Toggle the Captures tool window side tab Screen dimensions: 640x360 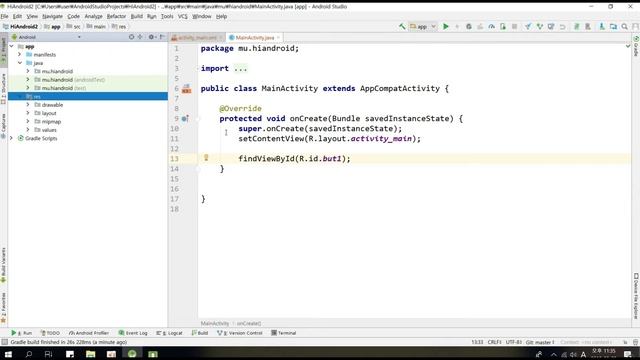click(3, 126)
